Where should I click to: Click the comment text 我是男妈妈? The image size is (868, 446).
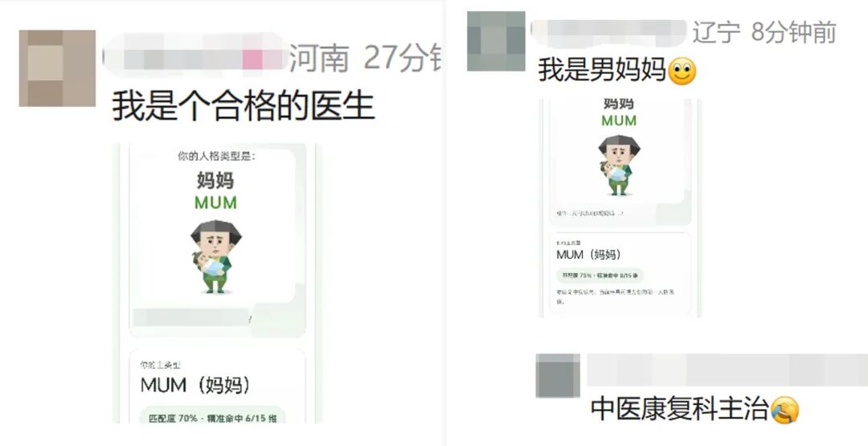click(602, 72)
